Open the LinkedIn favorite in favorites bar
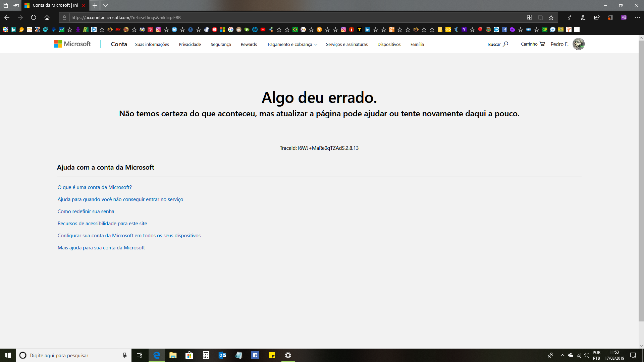Image resolution: width=644 pixels, height=362 pixels. coord(368,29)
